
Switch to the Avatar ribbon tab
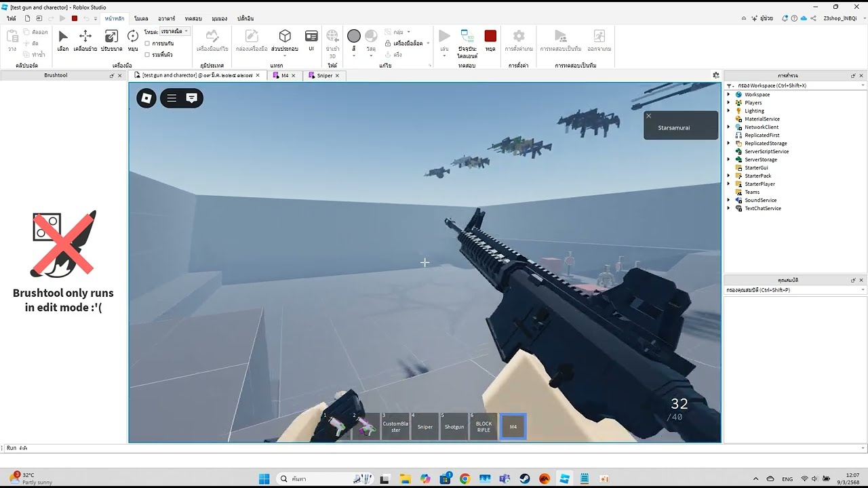click(x=166, y=18)
